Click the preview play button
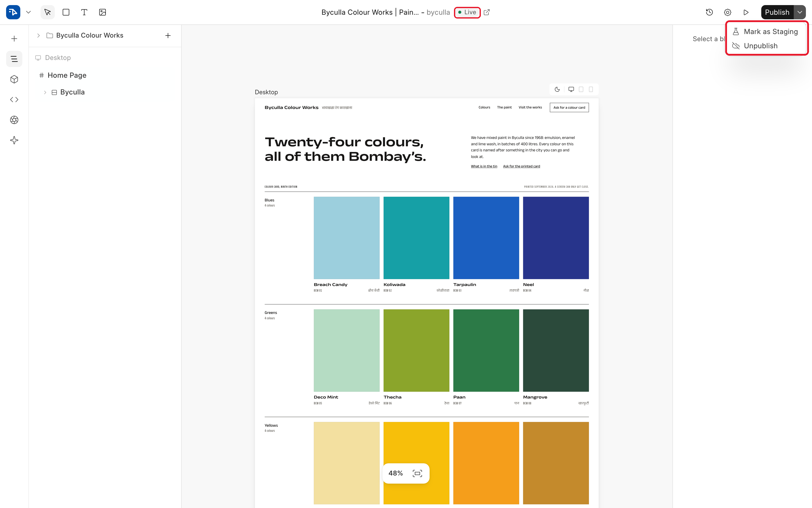This screenshot has width=812, height=508. coord(746,12)
